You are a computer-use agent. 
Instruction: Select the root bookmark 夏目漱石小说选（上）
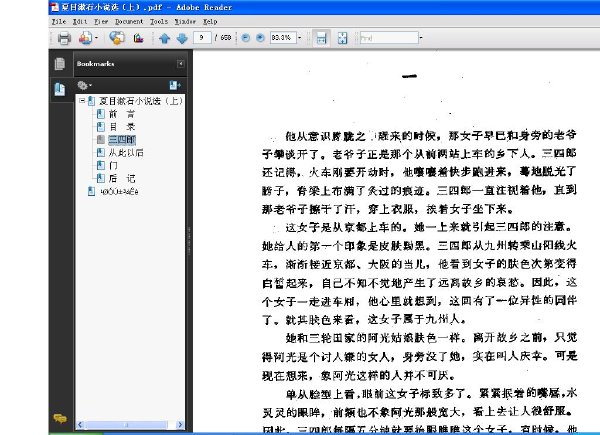pyautogui.click(x=141, y=101)
